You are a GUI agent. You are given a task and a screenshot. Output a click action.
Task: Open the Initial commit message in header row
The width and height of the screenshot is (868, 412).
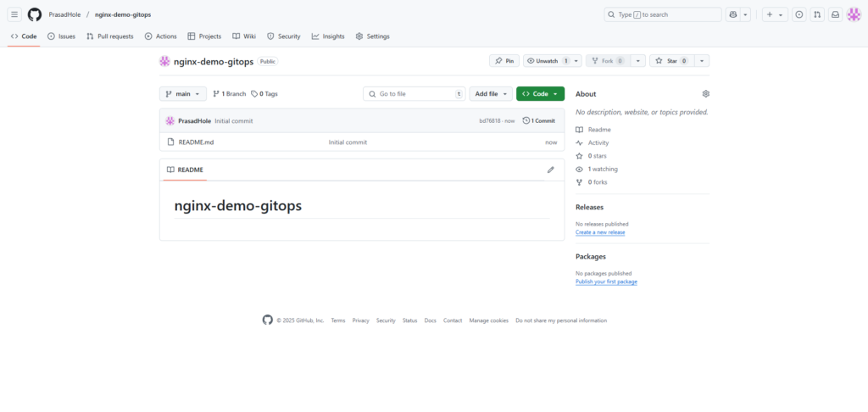(234, 120)
